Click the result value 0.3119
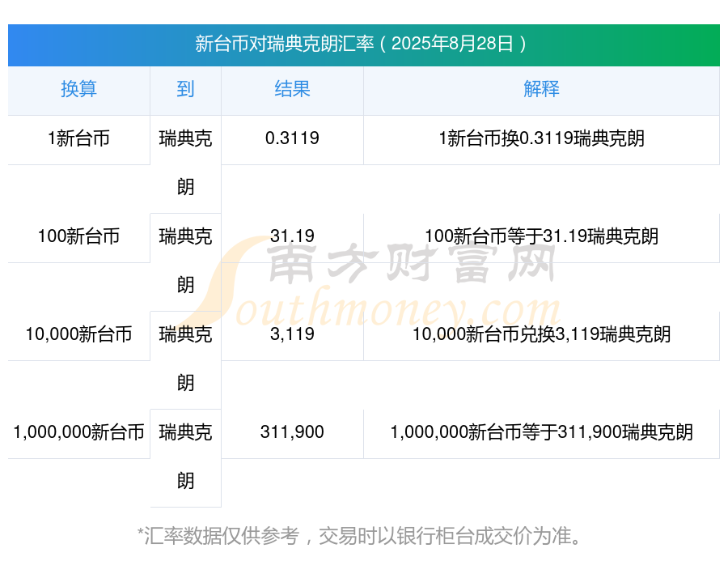This screenshot has width=728, height=561. 292,138
